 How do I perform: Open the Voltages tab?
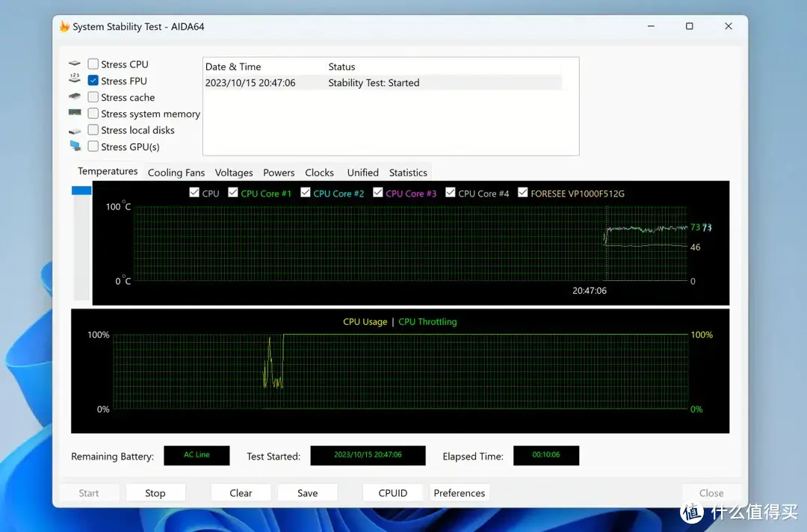click(x=234, y=173)
